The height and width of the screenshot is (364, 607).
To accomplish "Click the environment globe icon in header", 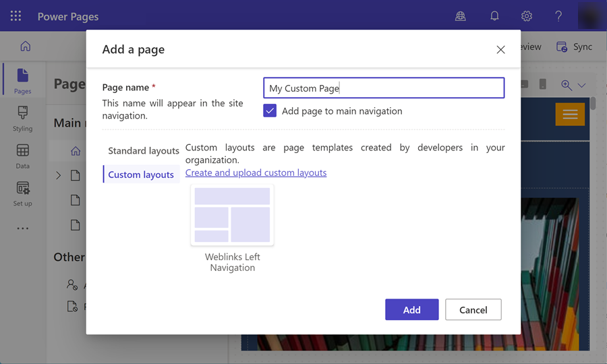I will point(460,16).
